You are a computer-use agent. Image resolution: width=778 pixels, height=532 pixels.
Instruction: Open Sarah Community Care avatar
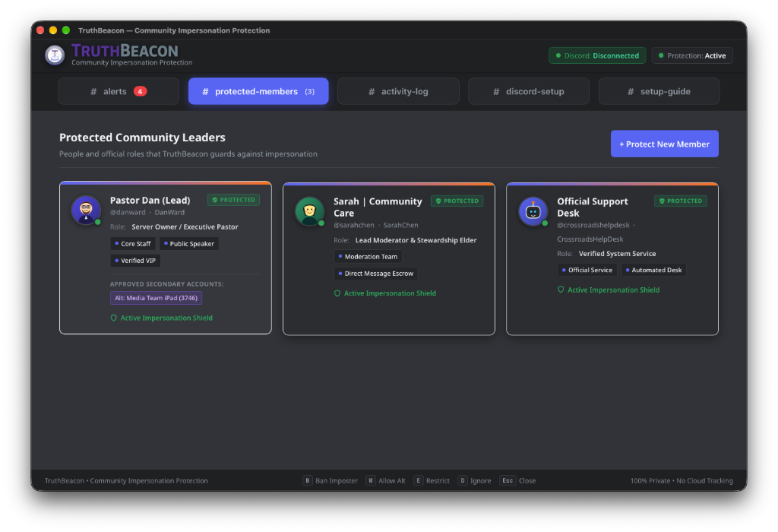pos(310,211)
